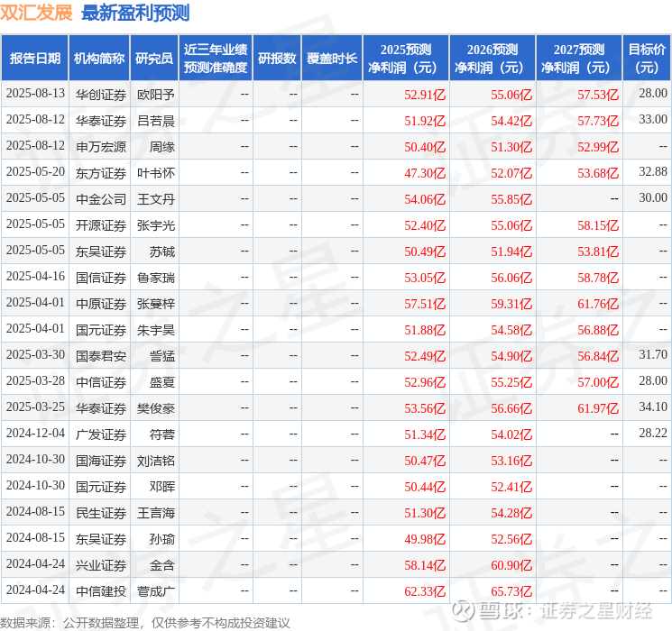Screen dimensions: 672x631
Task: Select the 广发证券 institution cell
Action: (101, 434)
